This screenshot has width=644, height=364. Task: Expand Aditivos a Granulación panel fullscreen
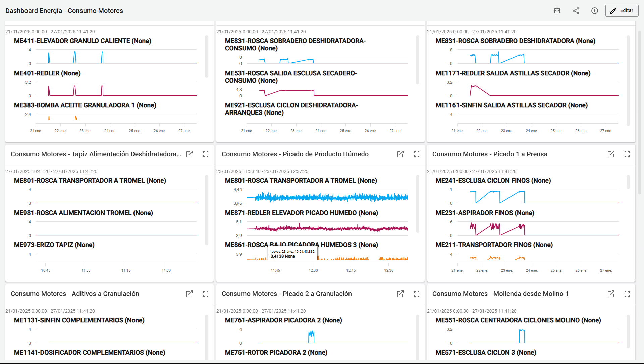pyautogui.click(x=206, y=294)
